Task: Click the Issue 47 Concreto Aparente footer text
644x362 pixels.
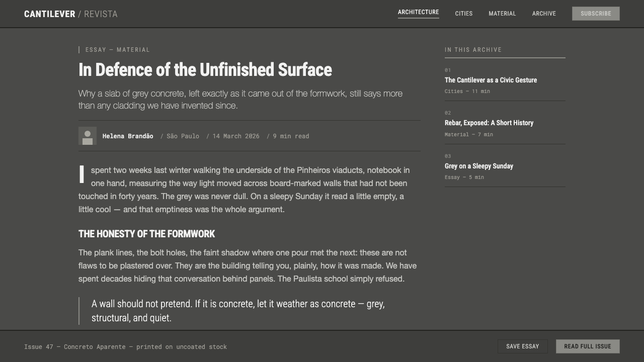Action: point(125,347)
